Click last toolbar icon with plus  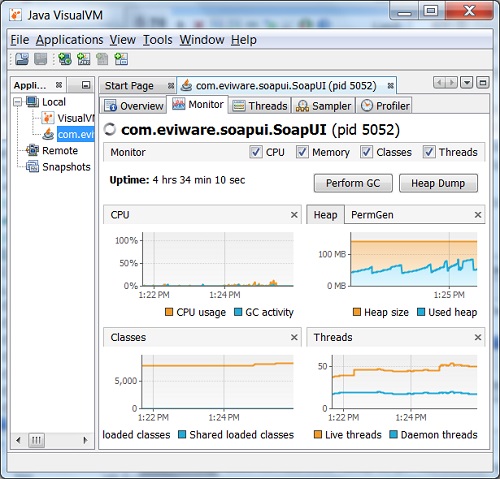click(x=121, y=59)
